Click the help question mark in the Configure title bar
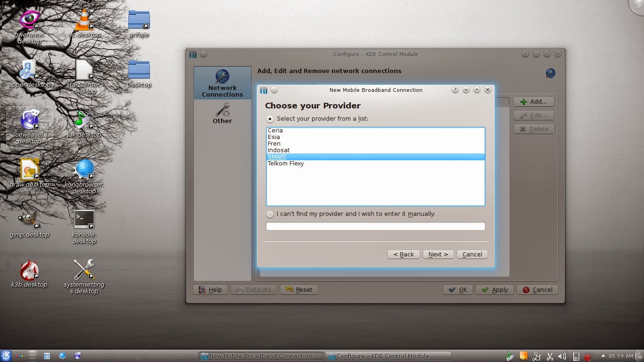This screenshot has width=644, height=362. coord(525,54)
